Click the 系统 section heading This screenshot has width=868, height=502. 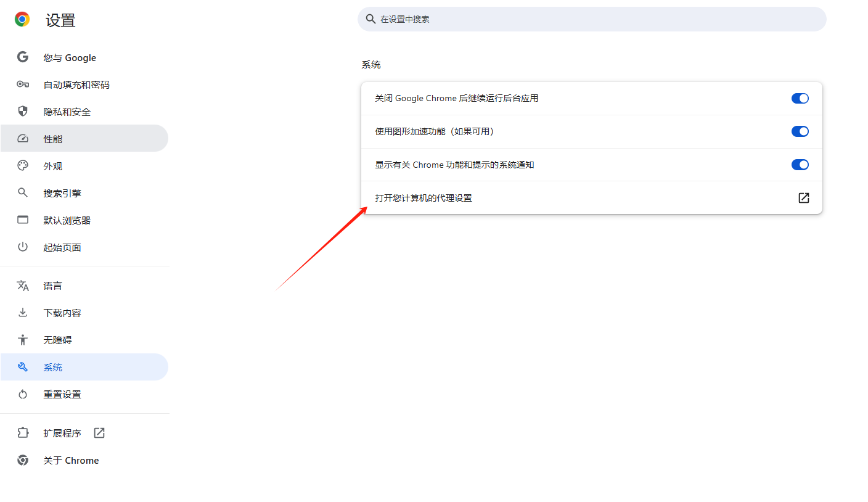[371, 65]
